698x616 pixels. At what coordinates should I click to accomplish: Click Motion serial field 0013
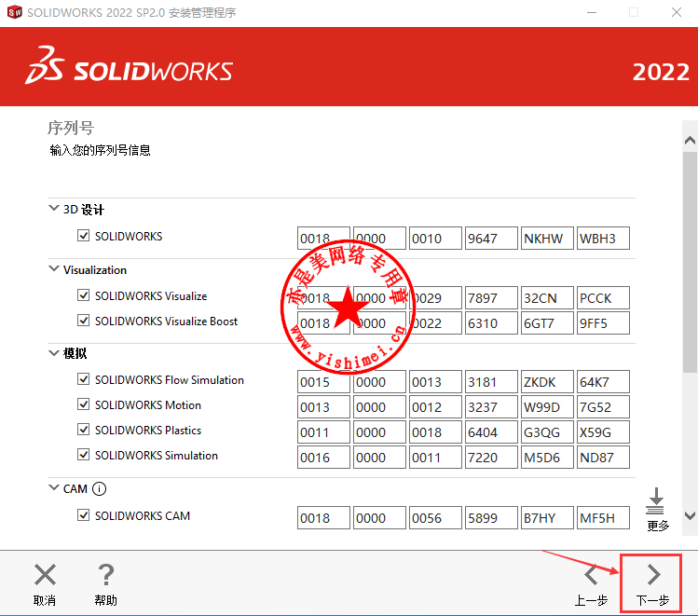coord(323,407)
